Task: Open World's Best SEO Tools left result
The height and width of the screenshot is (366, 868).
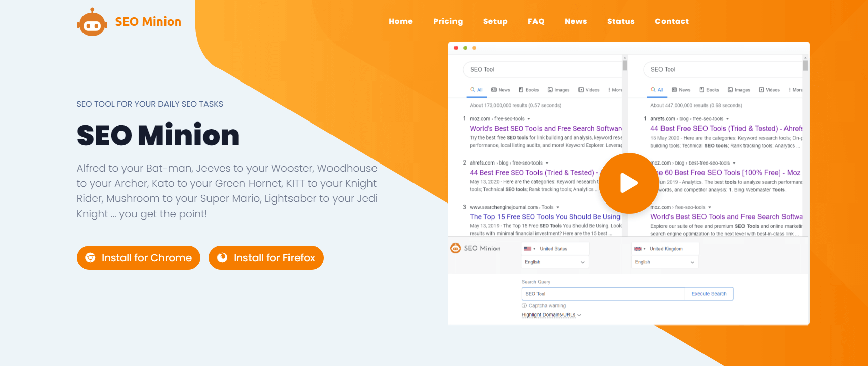Action: point(546,129)
